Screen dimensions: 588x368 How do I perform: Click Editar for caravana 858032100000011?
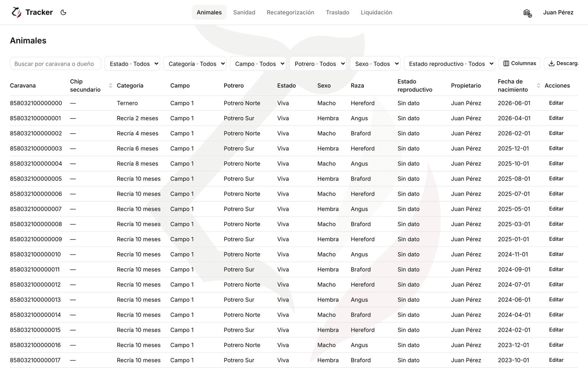click(556, 269)
